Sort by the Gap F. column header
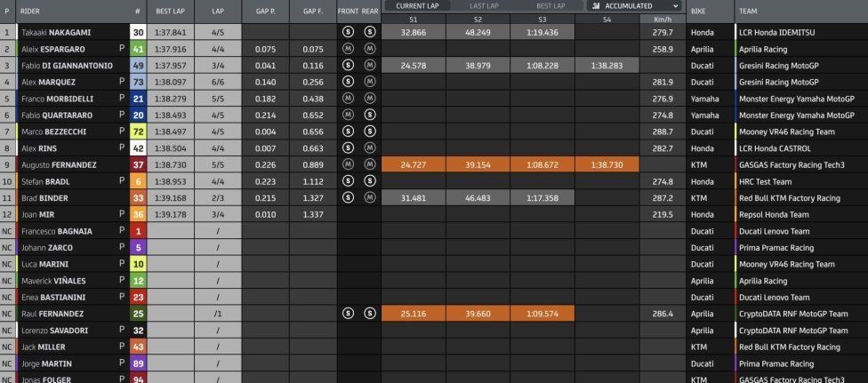Screen dimensions: 868x383 pyautogui.click(x=313, y=11)
